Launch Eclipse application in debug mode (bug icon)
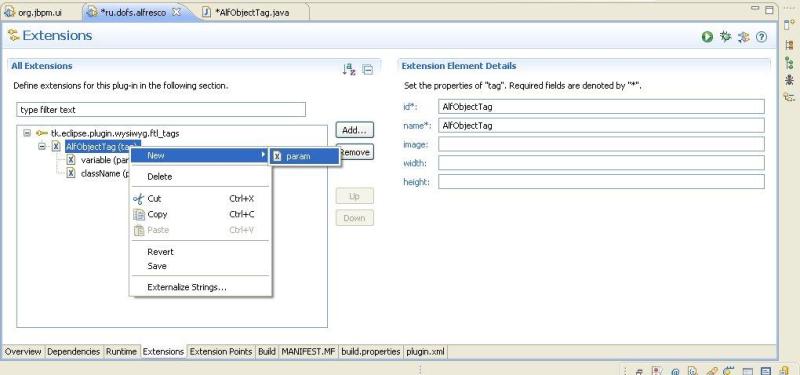This screenshot has height=375, width=800. 725,36
